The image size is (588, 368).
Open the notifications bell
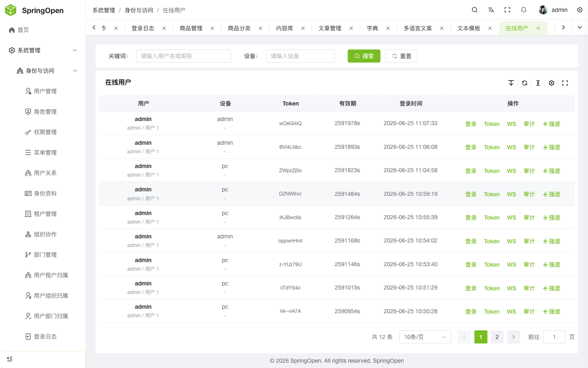click(523, 10)
